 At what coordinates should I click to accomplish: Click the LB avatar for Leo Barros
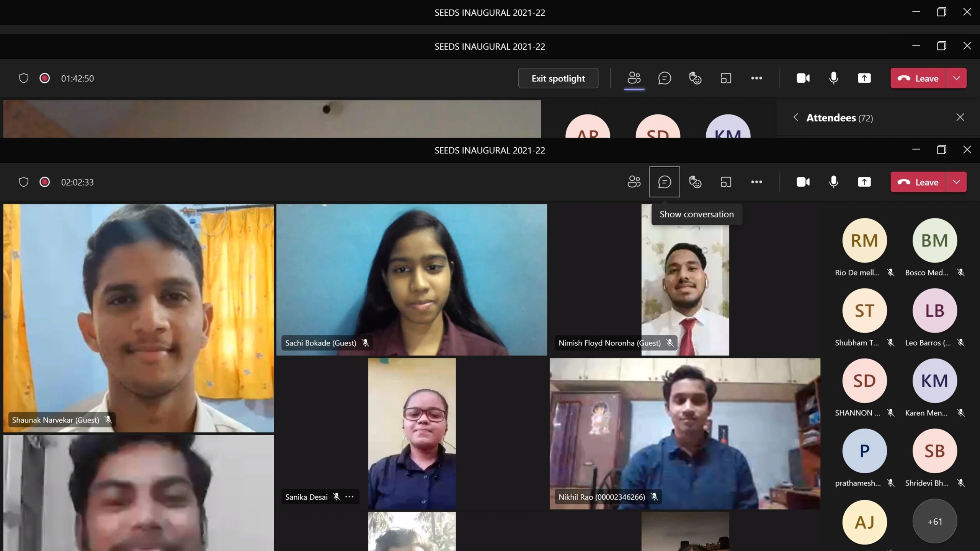click(934, 310)
